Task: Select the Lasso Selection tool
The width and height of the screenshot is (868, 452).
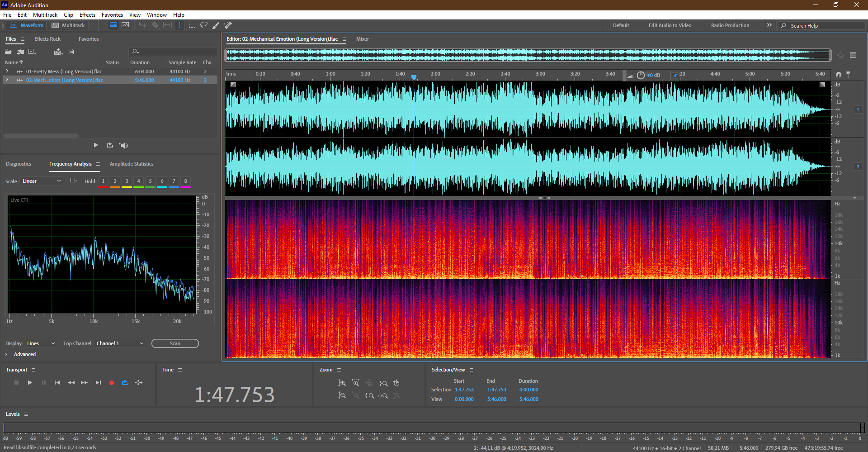Action: click(x=204, y=25)
